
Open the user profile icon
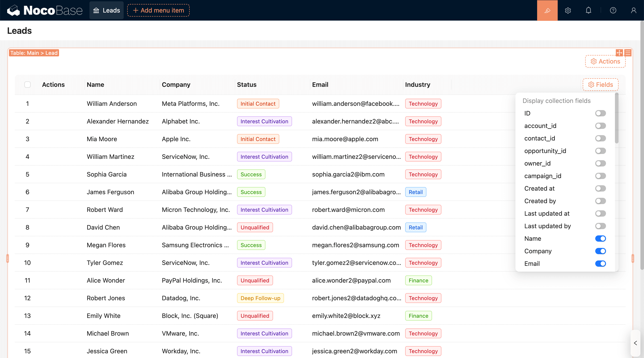633,10
